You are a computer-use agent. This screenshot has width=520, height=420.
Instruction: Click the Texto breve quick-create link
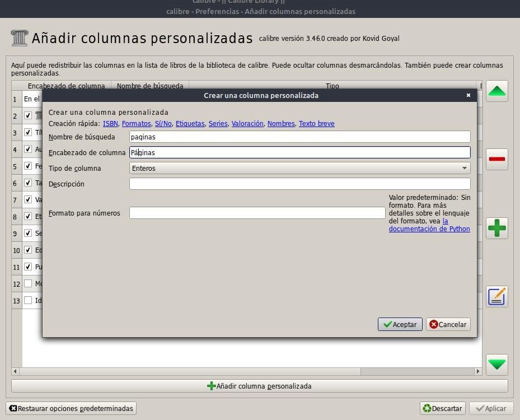point(317,123)
